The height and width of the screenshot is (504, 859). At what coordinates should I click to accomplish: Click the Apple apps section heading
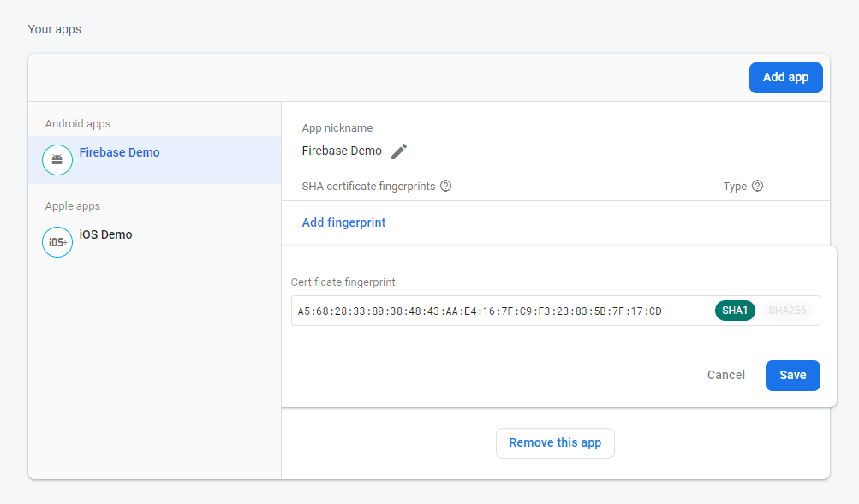pos(72,205)
